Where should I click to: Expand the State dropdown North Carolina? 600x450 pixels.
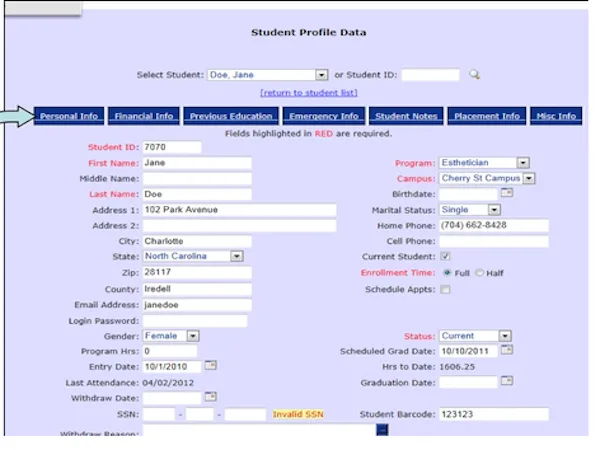click(x=193, y=256)
